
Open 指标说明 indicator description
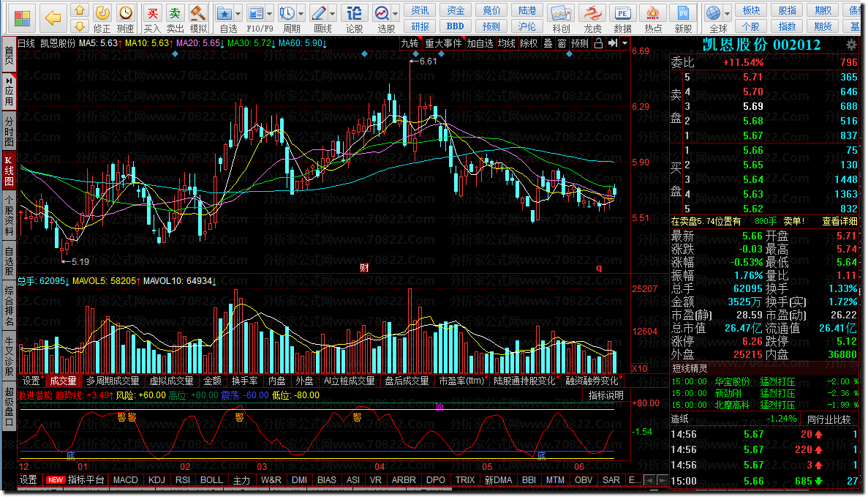(x=606, y=395)
